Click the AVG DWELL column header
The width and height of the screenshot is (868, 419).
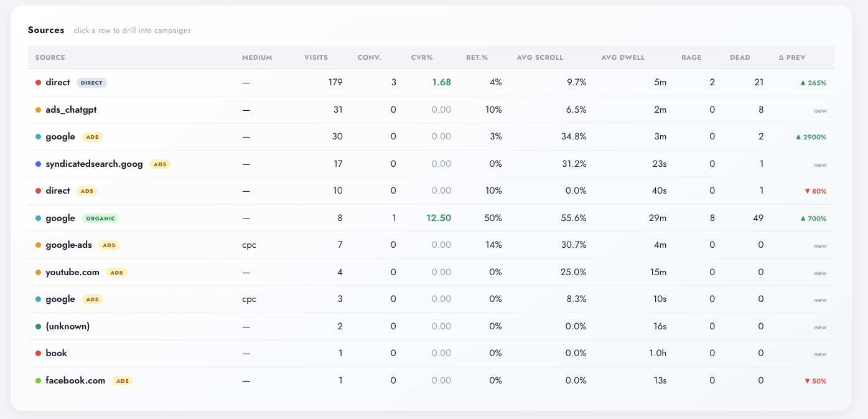tap(623, 57)
